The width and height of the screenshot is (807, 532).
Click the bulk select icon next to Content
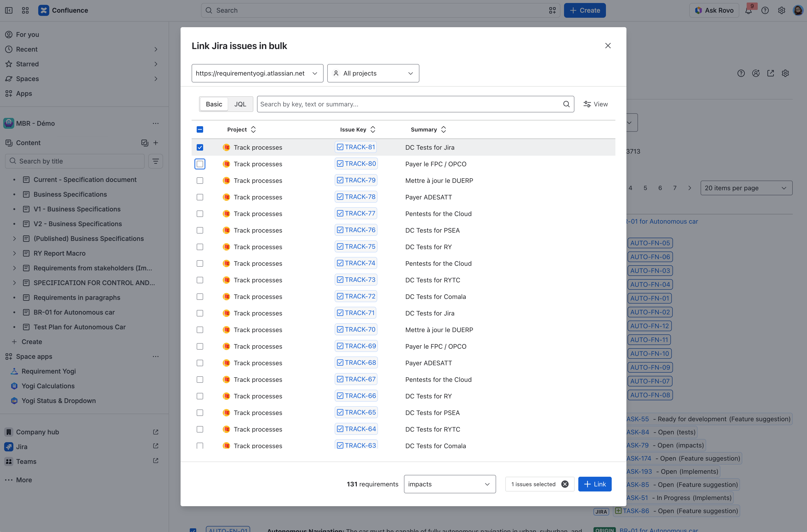pos(145,143)
